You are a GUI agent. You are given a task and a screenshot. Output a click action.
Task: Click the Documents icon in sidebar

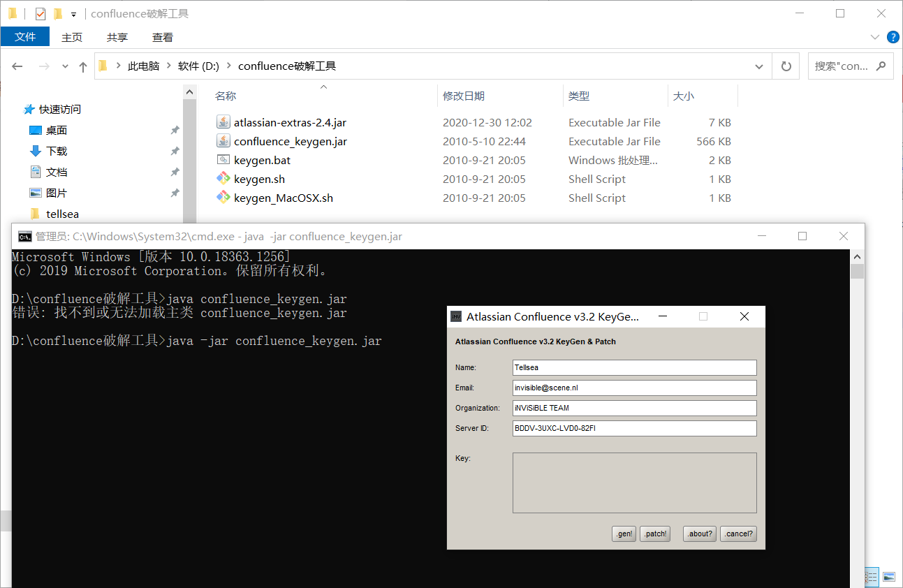36,172
